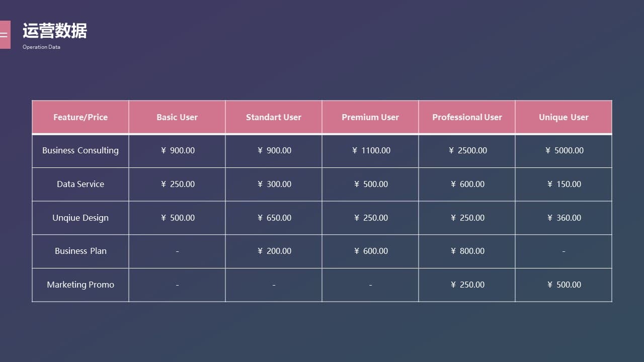Click the Operation Data subtitle
This screenshot has width=644, height=362.
(x=41, y=47)
